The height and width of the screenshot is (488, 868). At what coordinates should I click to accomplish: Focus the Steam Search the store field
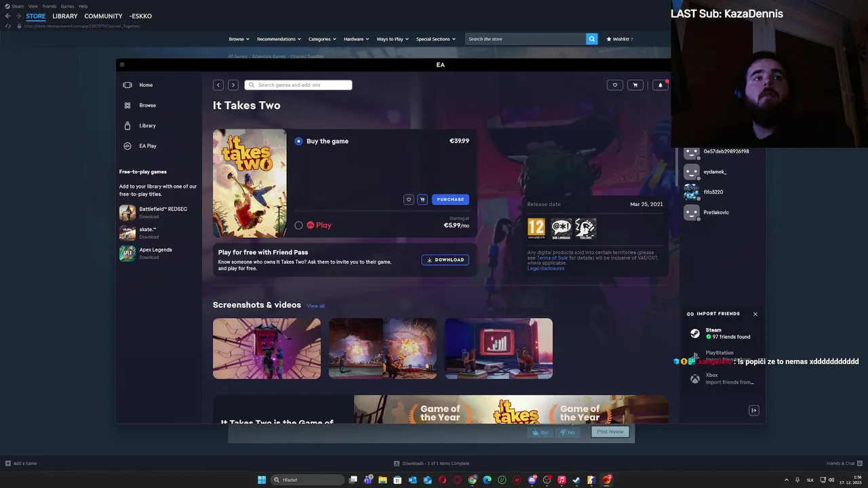coord(526,39)
